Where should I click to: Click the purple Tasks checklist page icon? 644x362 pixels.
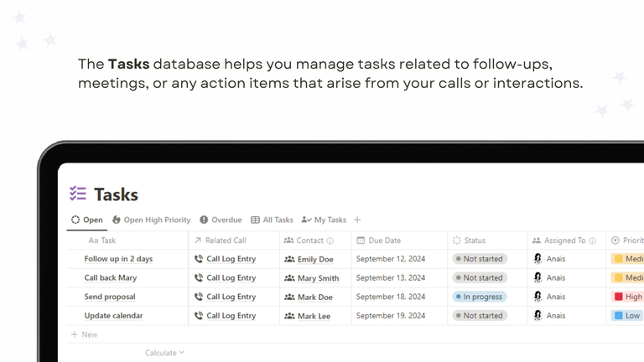tap(78, 194)
